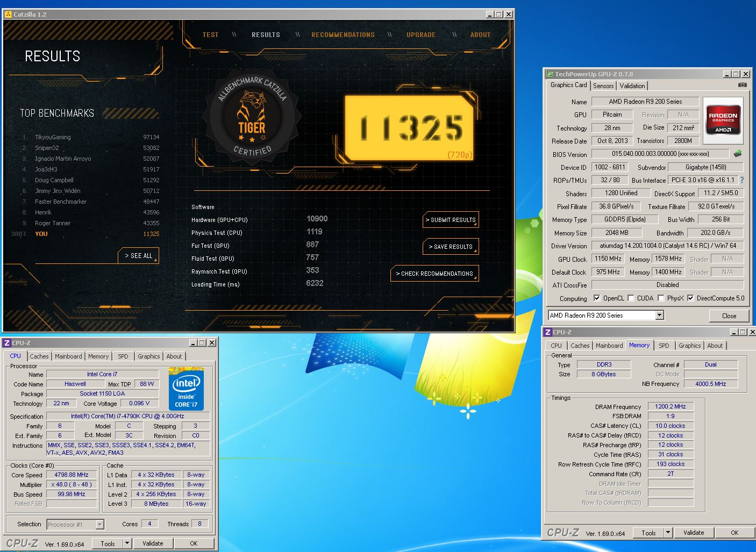Screen dimensions: 756x552
Task: Click the NB Frequency value 4000.5 MHz
Action: [710, 384]
